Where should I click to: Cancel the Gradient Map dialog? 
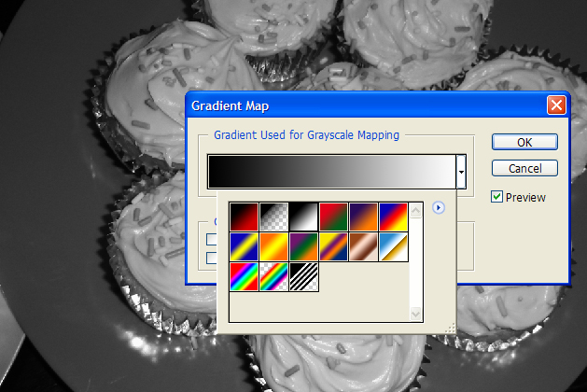tap(524, 169)
